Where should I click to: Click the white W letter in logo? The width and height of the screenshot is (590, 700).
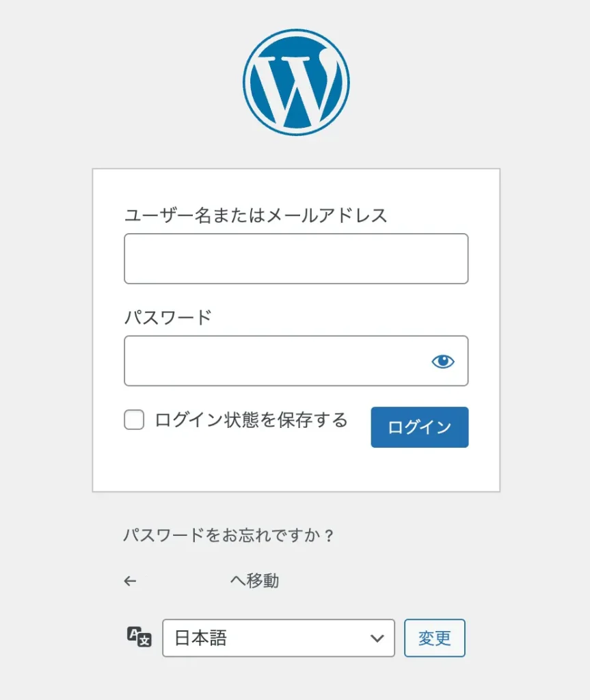(x=297, y=88)
